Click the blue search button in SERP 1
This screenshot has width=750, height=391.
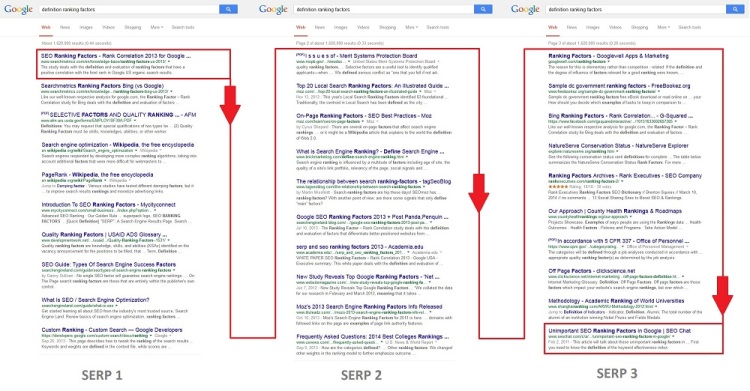click(x=229, y=9)
